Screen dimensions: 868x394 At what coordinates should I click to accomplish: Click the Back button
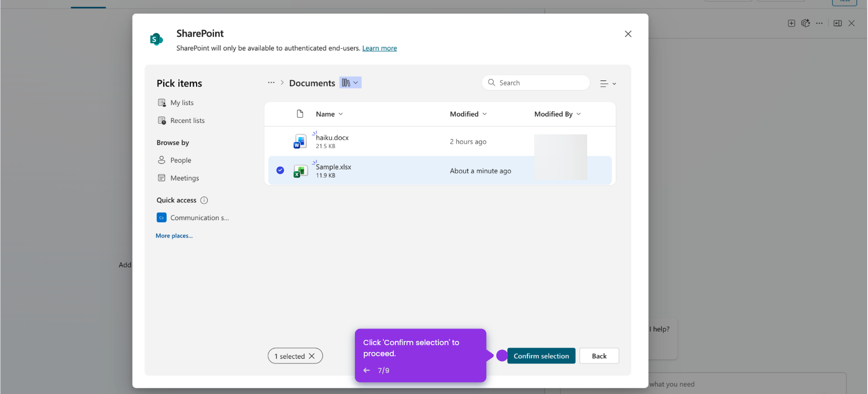tap(599, 356)
